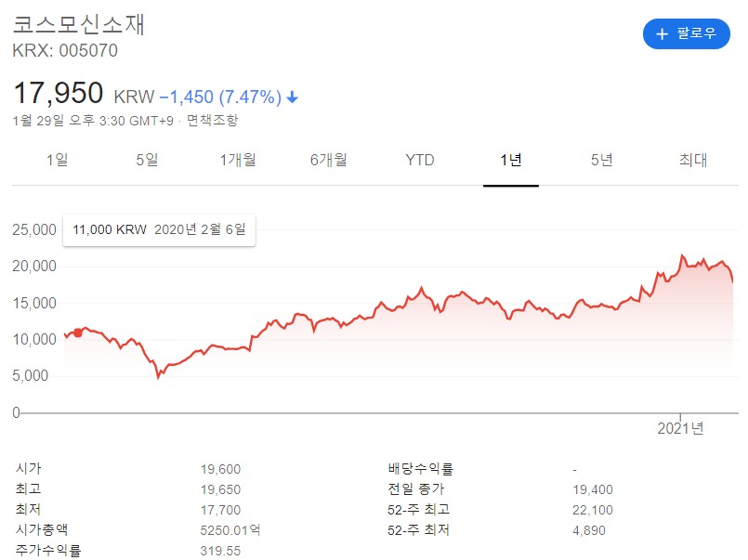748x560 pixels.
Task: Click the 5,000 y-axis label
Action: click(31, 375)
